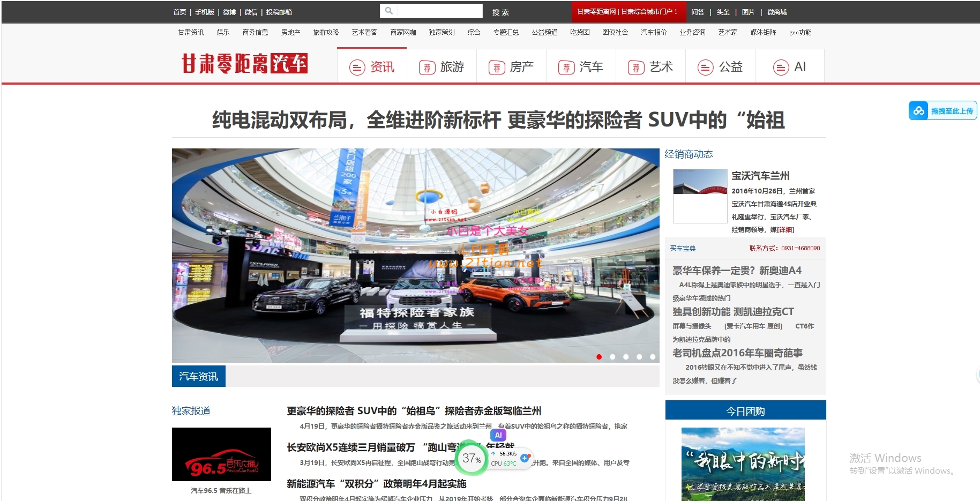Open the main headline 纯电混动双布局 article
The width and height of the screenshot is (980, 501).
tap(498, 120)
